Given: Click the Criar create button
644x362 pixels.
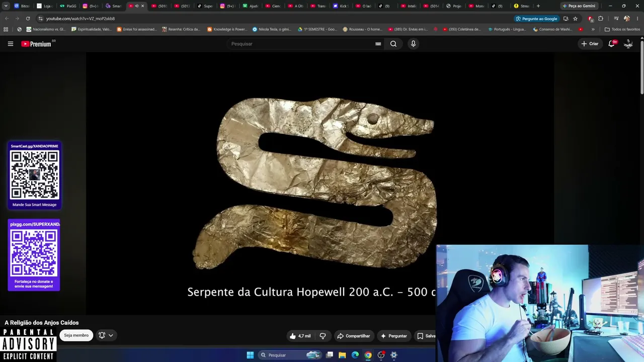Looking at the screenshot, I should (590, 44).
